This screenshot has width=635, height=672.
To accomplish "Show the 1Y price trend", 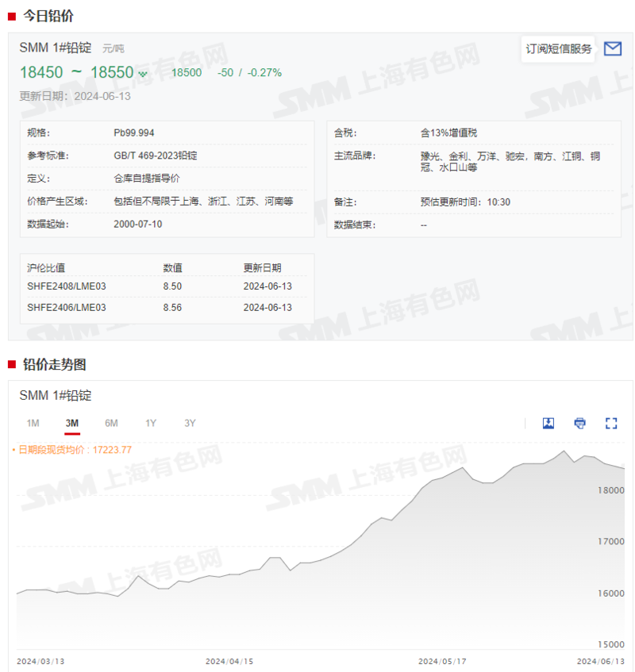I will pos(151,424).
